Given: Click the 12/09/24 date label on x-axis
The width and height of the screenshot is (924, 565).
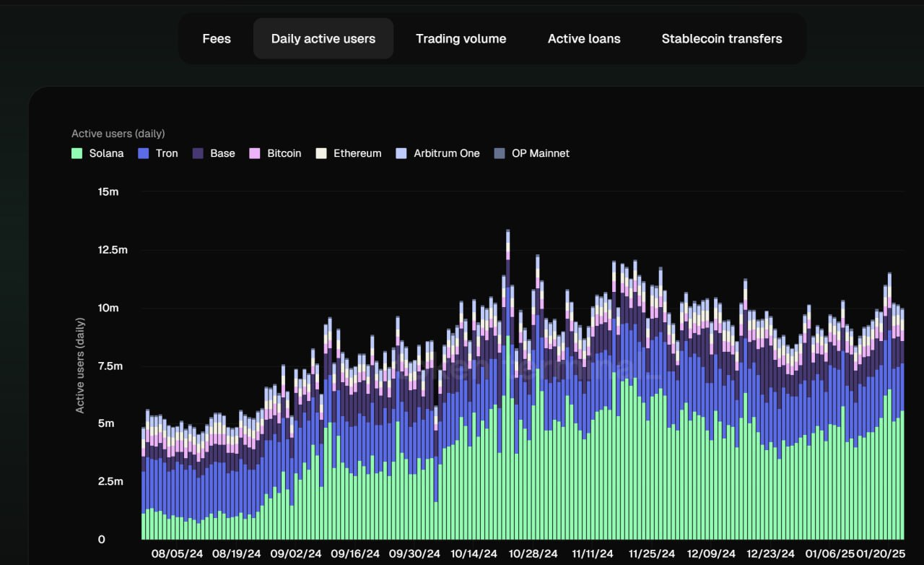Looking at the screenshot, I should [711, 554].
